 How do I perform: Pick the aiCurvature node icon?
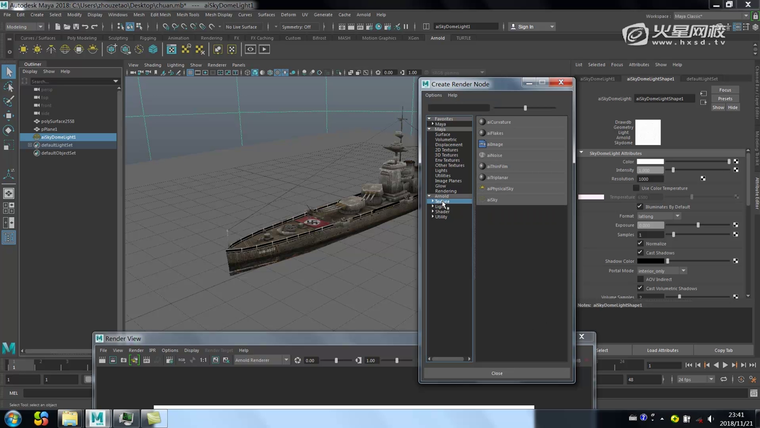click(482, 122)
